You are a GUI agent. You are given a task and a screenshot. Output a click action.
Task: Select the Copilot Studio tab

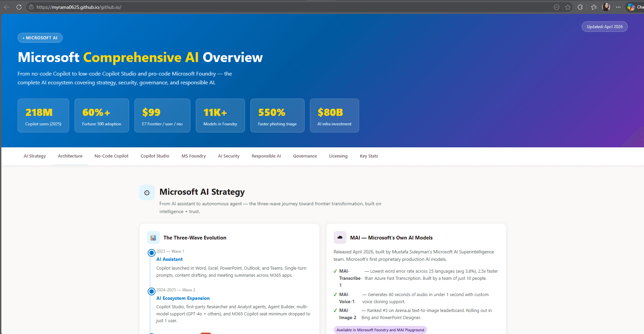(155, 156)
